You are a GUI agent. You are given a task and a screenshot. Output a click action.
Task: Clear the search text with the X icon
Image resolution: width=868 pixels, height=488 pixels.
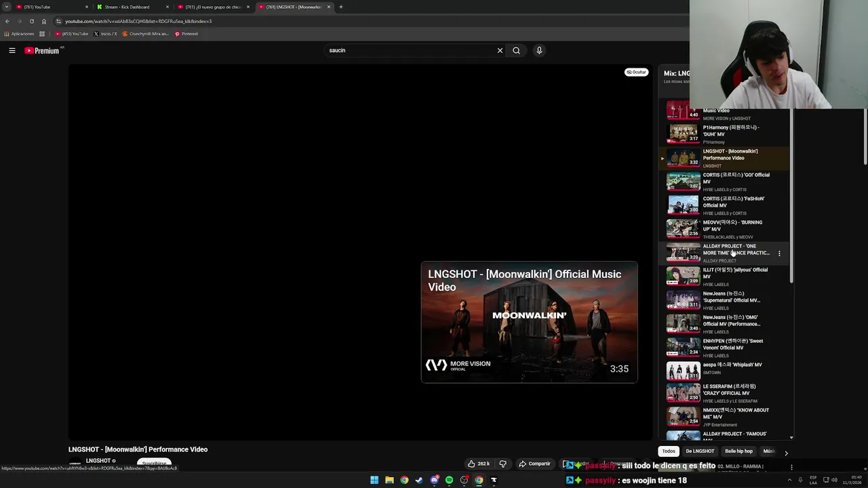tap(500, 50)
